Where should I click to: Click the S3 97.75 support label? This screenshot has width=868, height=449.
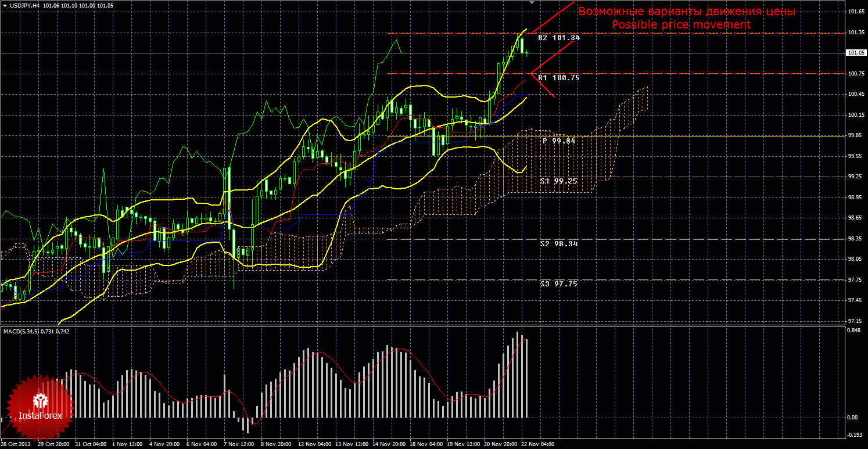click(x=559, y=284)
